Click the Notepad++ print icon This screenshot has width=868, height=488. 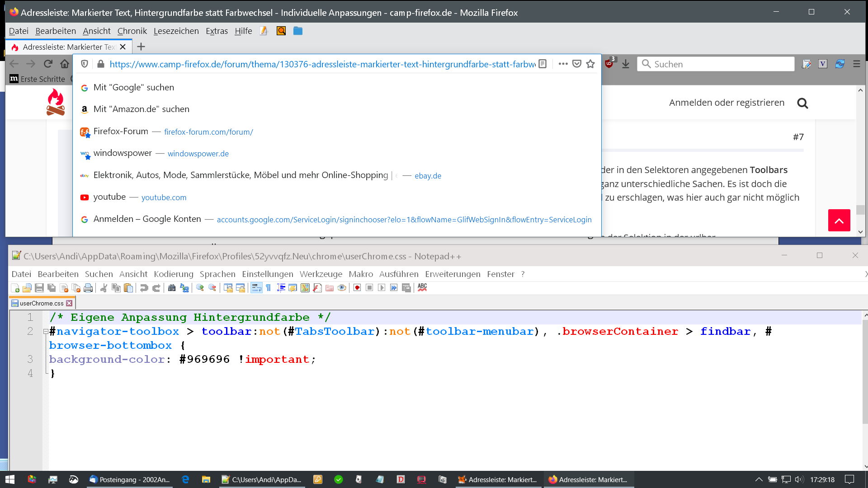(89, 288)
